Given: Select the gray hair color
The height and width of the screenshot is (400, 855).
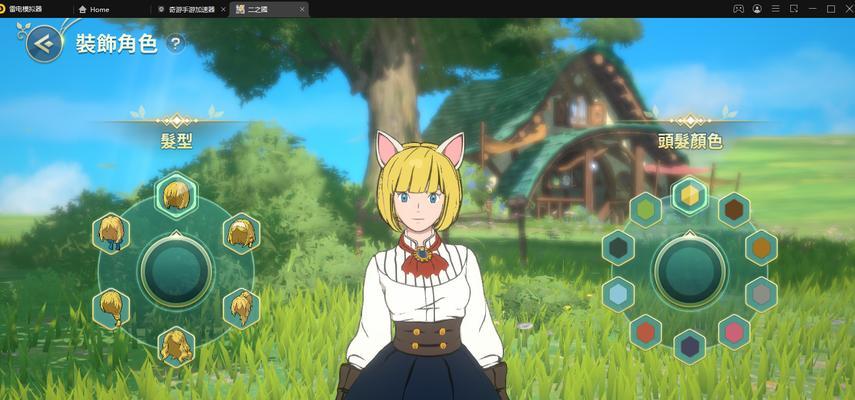Looking at the screenshot, I should click(761, 294).
